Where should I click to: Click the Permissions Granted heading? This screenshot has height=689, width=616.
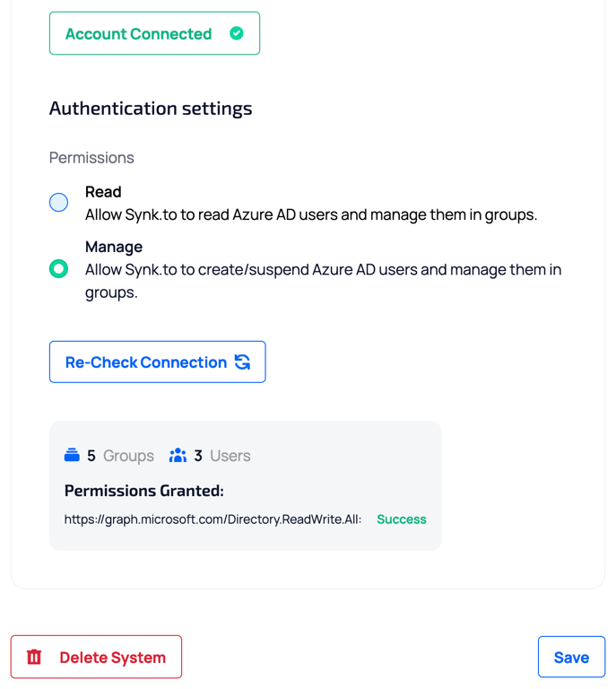click(143, 491)
